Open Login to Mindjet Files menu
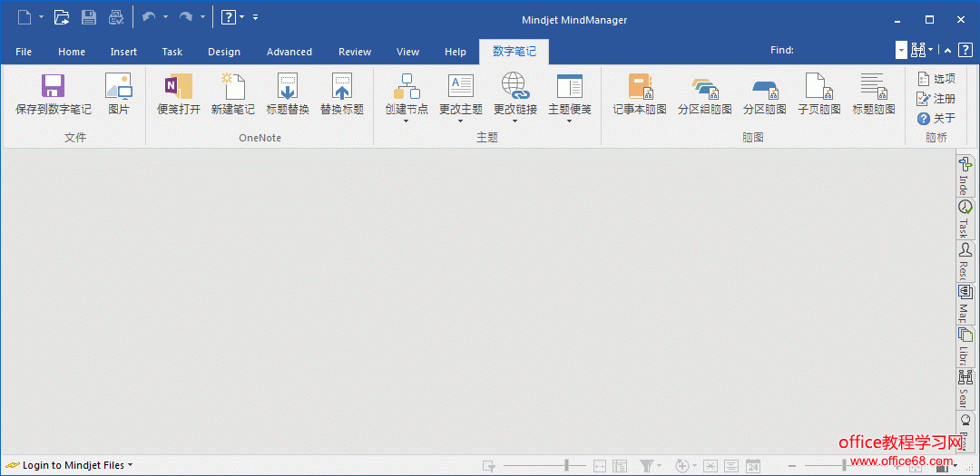 tap(71, 465)
